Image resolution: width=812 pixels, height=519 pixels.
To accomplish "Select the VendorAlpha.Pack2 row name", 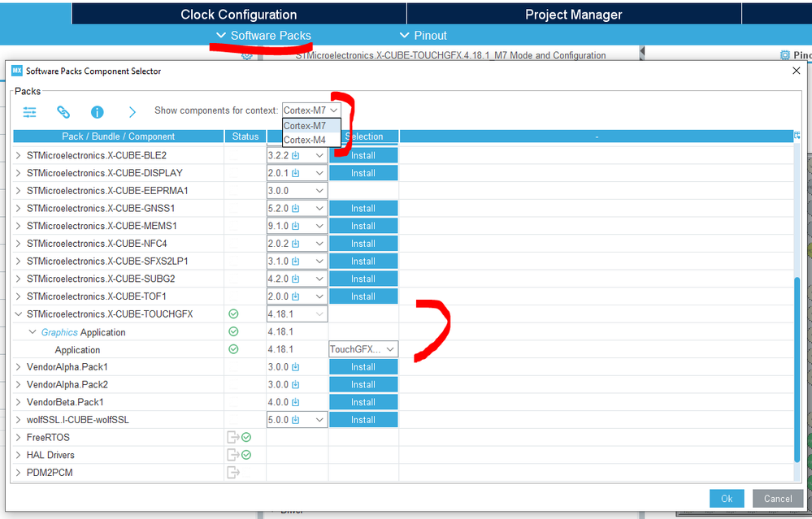I will coord(67,384).
